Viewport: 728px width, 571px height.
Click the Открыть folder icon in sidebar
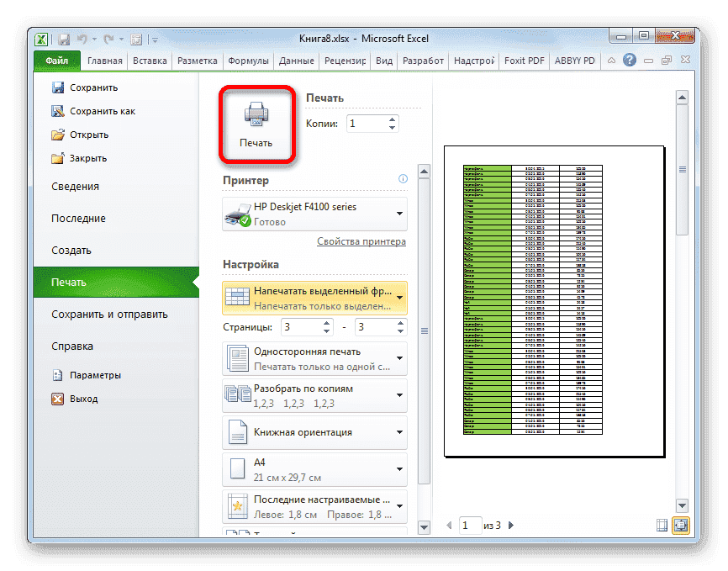pyautogui.click(x=60, y=135)
